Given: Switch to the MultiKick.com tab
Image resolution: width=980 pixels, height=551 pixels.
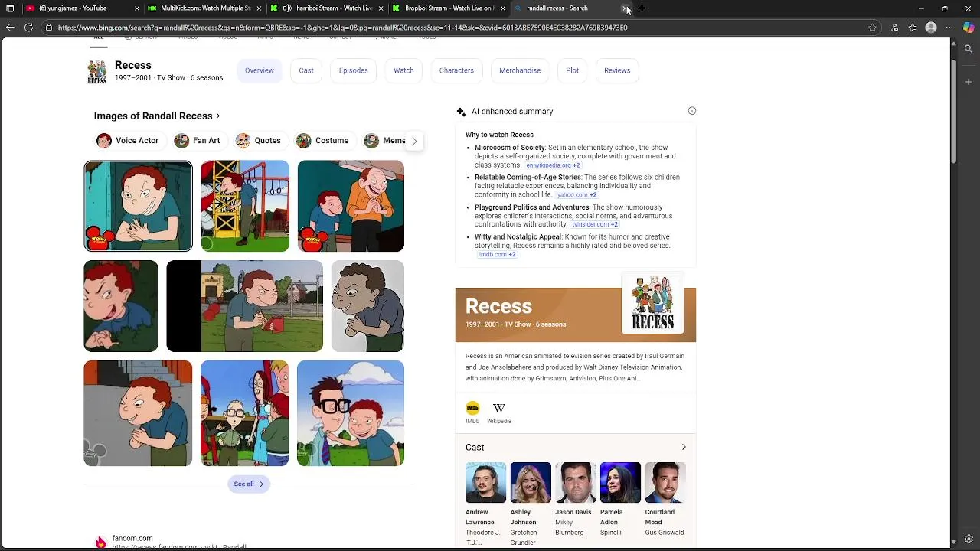Looking at the screenshot, I should (205, 8).
